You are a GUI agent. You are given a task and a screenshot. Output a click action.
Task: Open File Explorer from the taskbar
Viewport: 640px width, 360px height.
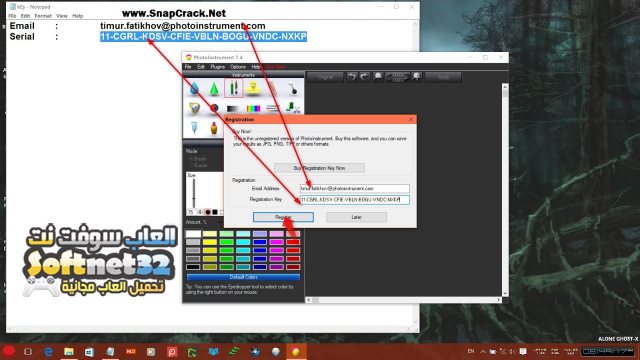[x=69, y=351]
